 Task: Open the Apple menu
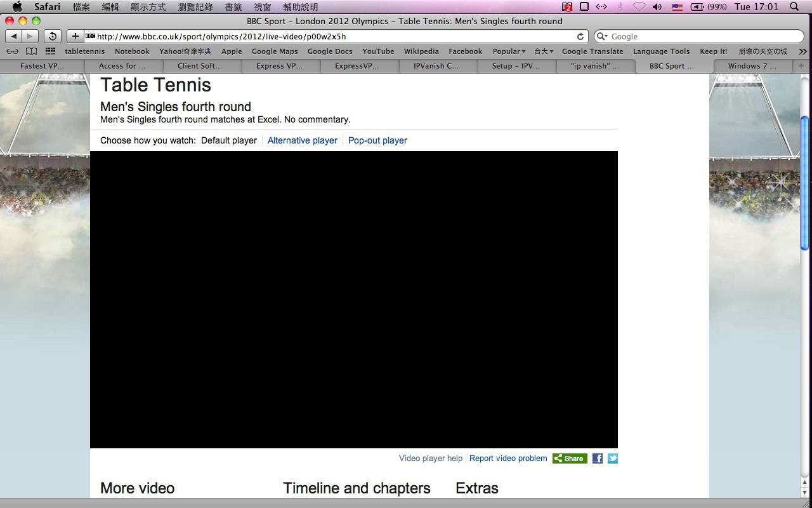coord(18,7)
